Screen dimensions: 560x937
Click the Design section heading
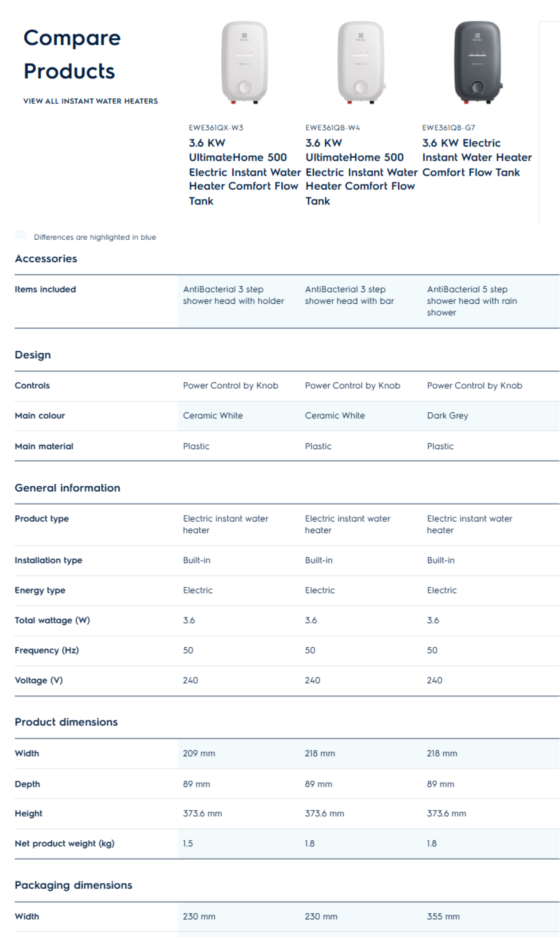(33, 355)
